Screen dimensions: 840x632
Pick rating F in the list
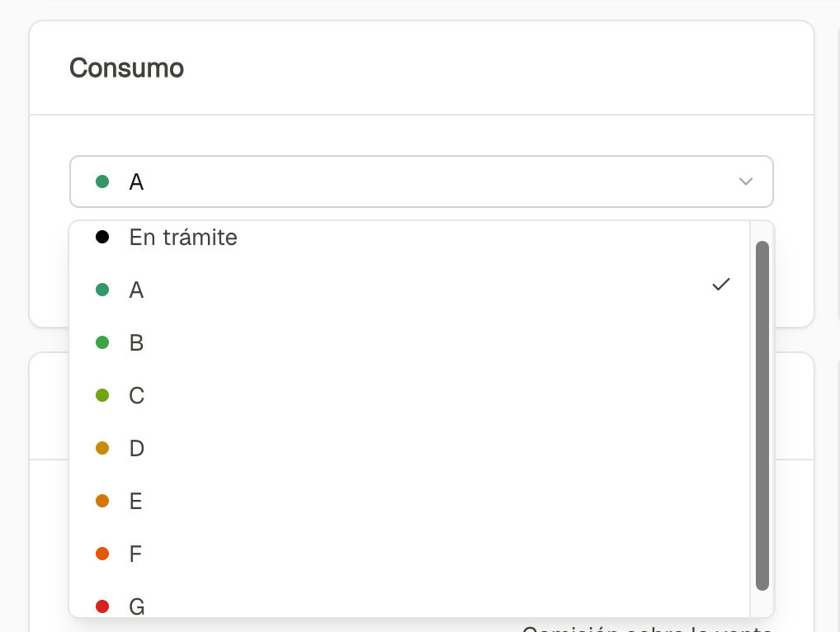click(137, 554)
